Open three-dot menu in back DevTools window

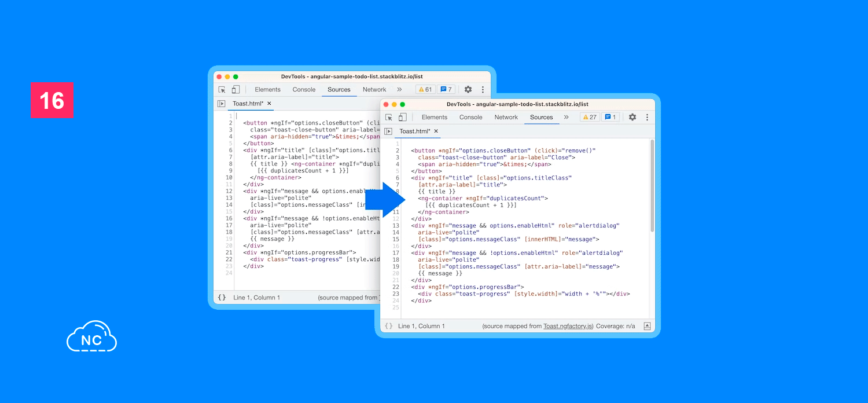[x=483, y=90]
